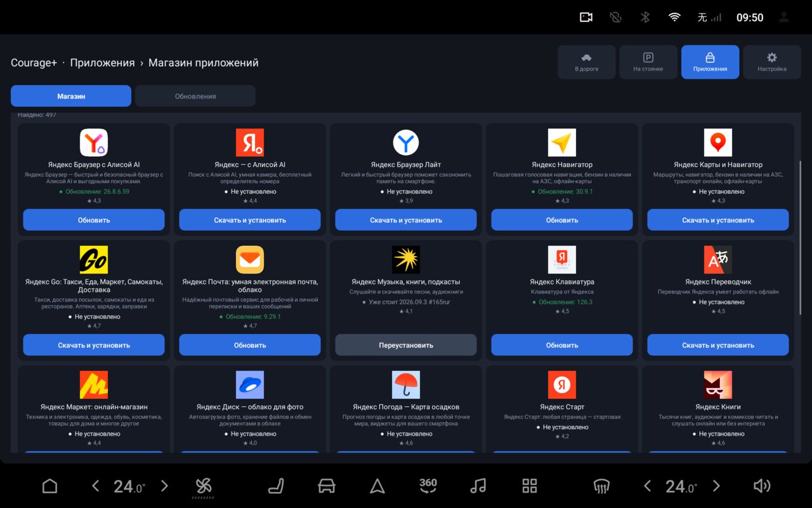Decrease the right temperature

coord(647,486)
